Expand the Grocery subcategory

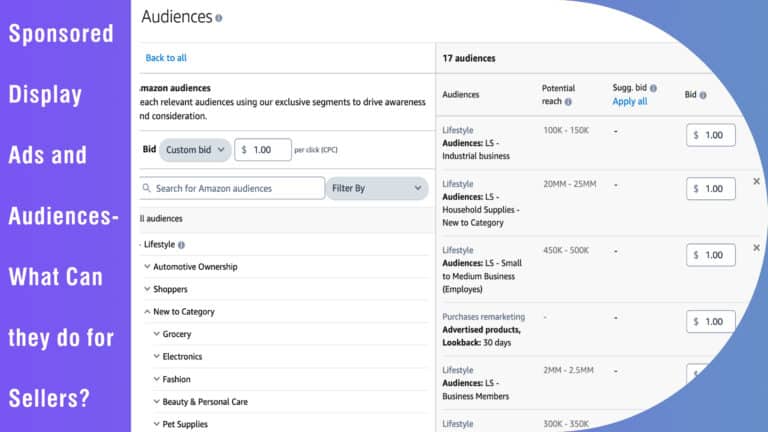[156, 334]
